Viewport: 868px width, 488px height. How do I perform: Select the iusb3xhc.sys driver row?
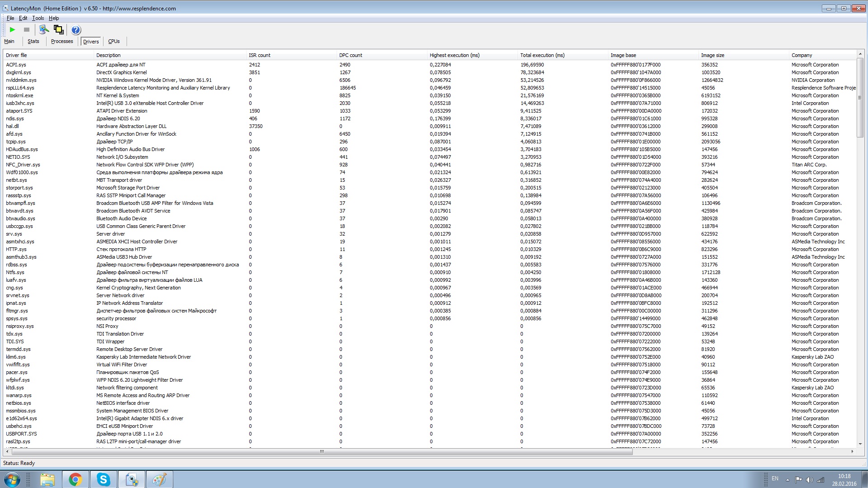pyautogui.click(x=430, y=103)
